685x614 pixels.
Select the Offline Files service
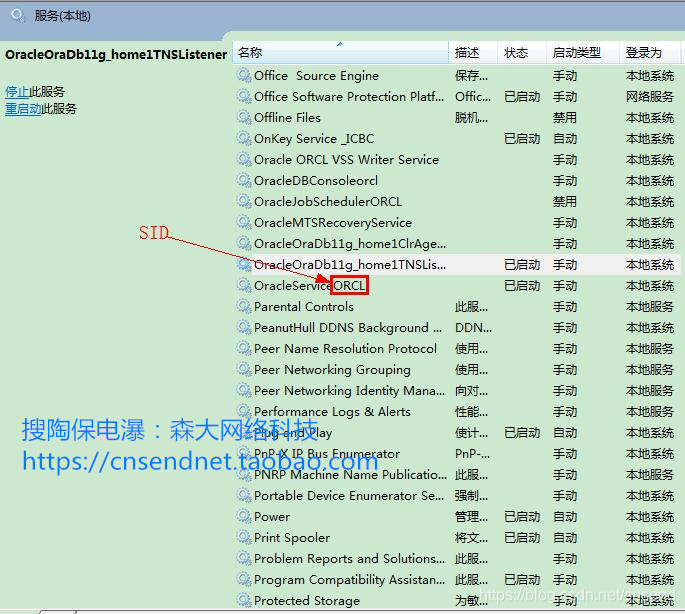click(457, 117)
